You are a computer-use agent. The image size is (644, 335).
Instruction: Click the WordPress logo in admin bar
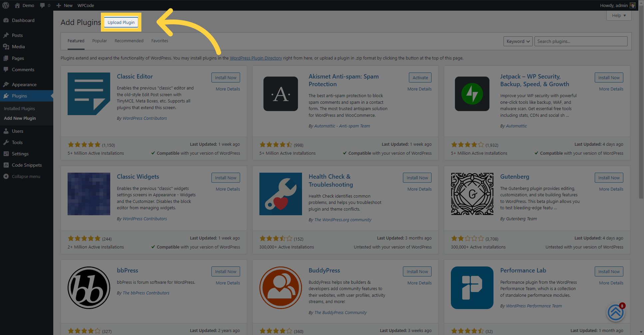click(6, 5)
